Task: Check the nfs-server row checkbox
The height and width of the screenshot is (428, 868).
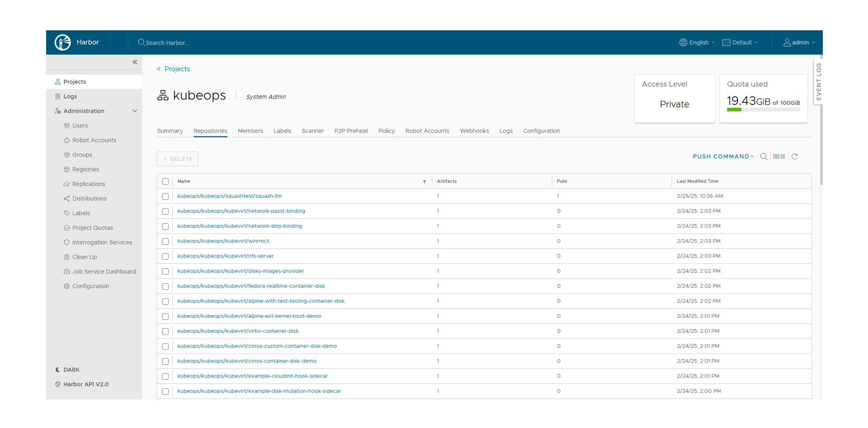Action: click(x=165, y=256)
